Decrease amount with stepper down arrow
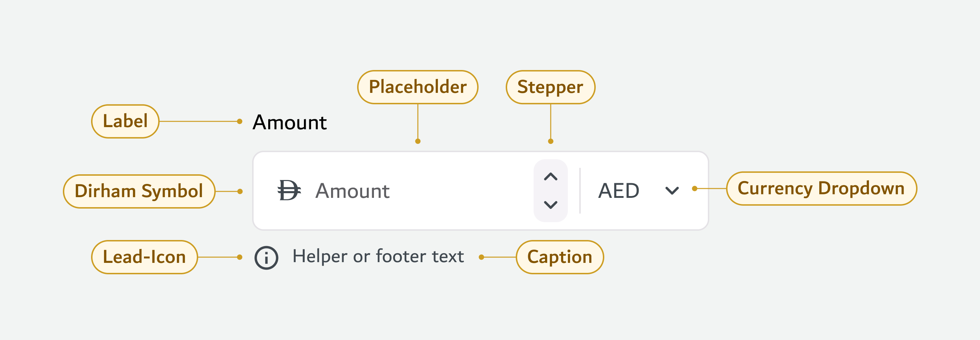The width and height of the screenshot is (980, 340). 550,205
